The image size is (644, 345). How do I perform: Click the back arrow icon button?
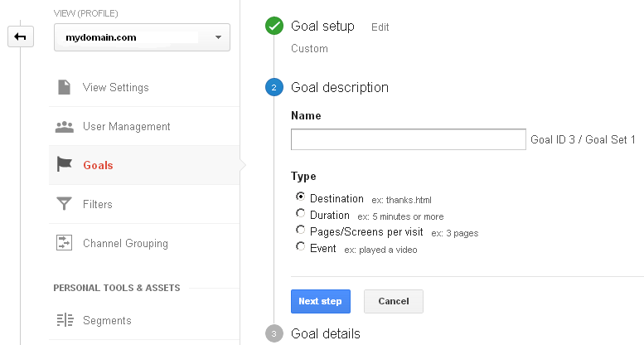coord(21,37)
